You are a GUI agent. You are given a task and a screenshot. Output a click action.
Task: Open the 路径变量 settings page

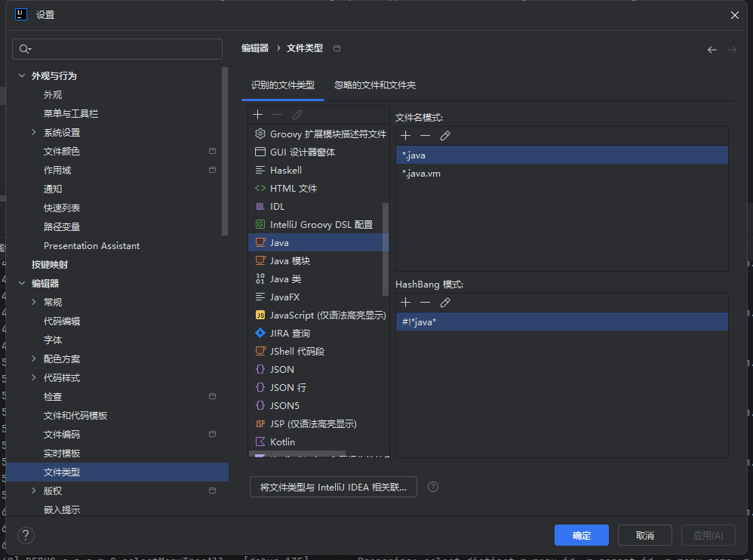click(61, 226)
